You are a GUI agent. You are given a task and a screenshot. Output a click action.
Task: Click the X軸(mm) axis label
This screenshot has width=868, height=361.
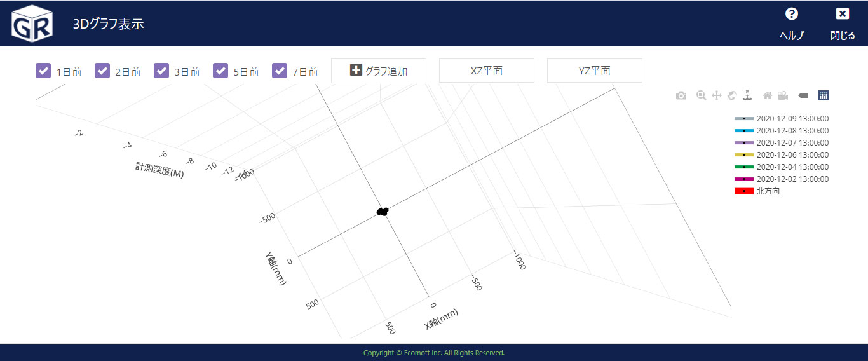441,318
